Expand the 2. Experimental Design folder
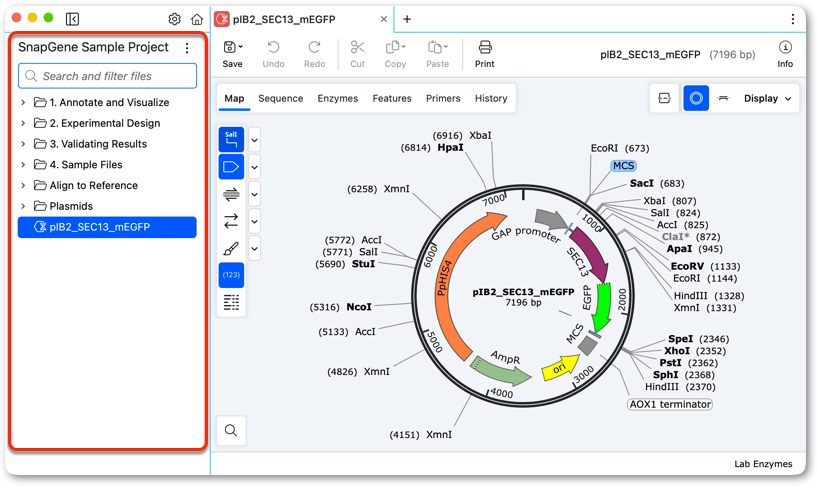817x486 pixels. [23, 123]
